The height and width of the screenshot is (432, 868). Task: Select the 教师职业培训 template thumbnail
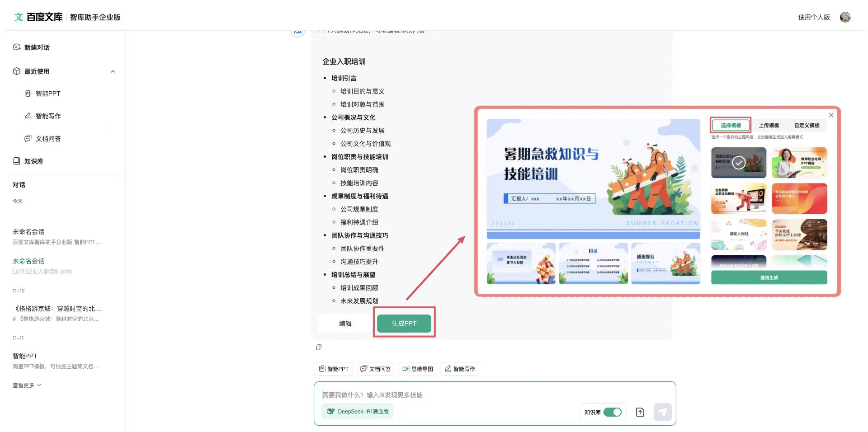coord(799,162)
